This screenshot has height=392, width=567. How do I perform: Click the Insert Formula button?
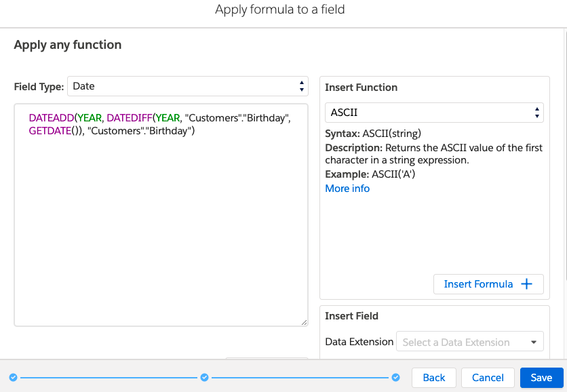(488, 284)
